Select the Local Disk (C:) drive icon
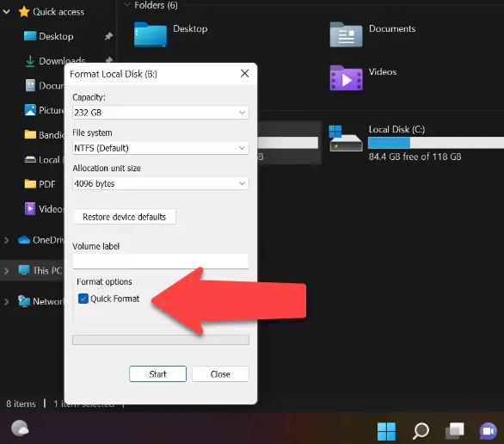 346,139
